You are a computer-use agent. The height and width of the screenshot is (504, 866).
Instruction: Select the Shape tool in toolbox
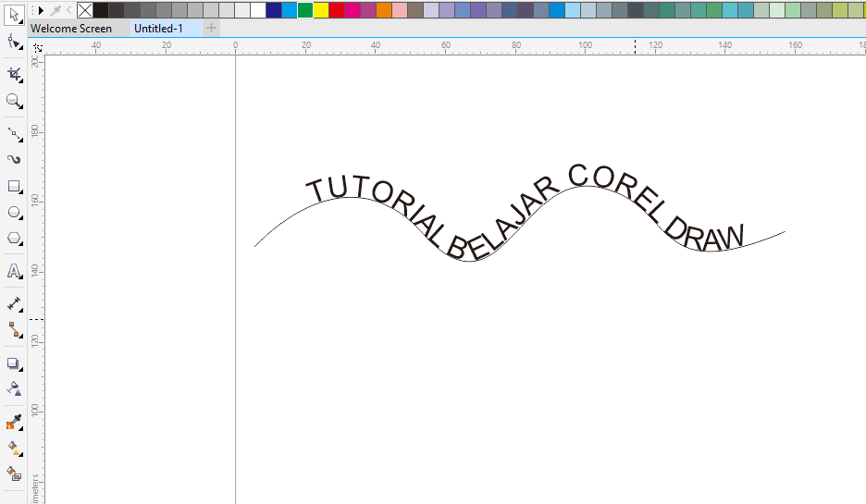click(14, 42)
